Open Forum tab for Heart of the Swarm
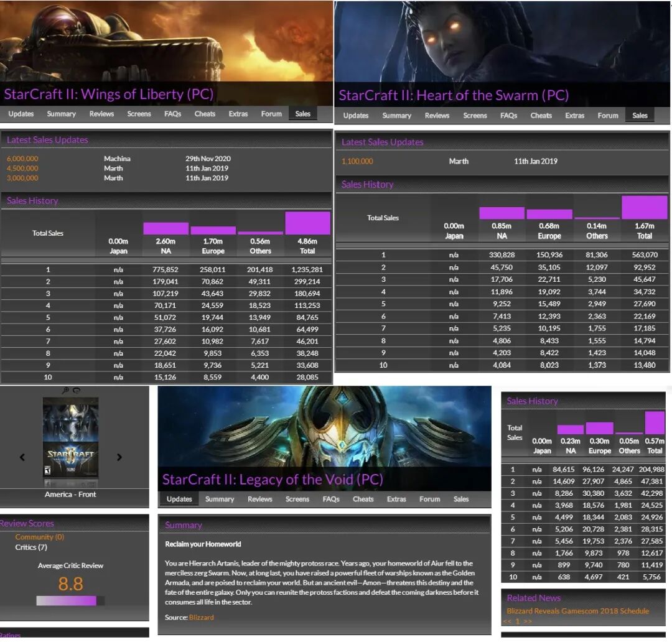 pos(608,115)
